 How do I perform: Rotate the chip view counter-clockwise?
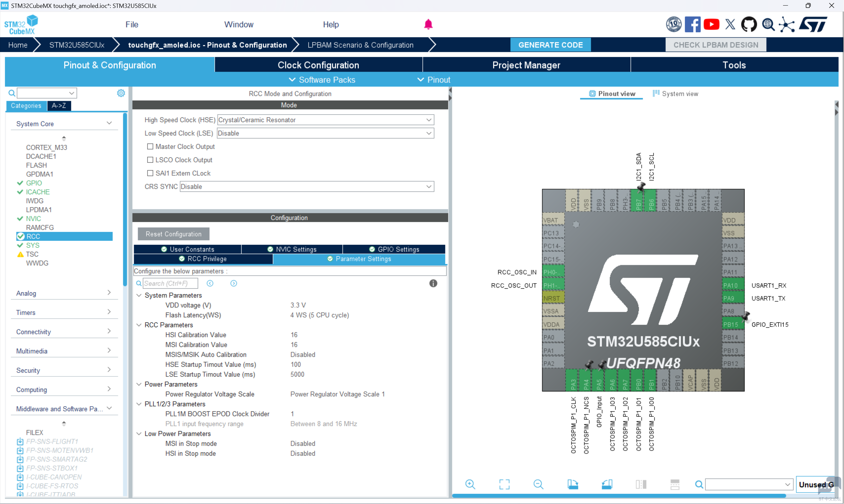point(606,484)
